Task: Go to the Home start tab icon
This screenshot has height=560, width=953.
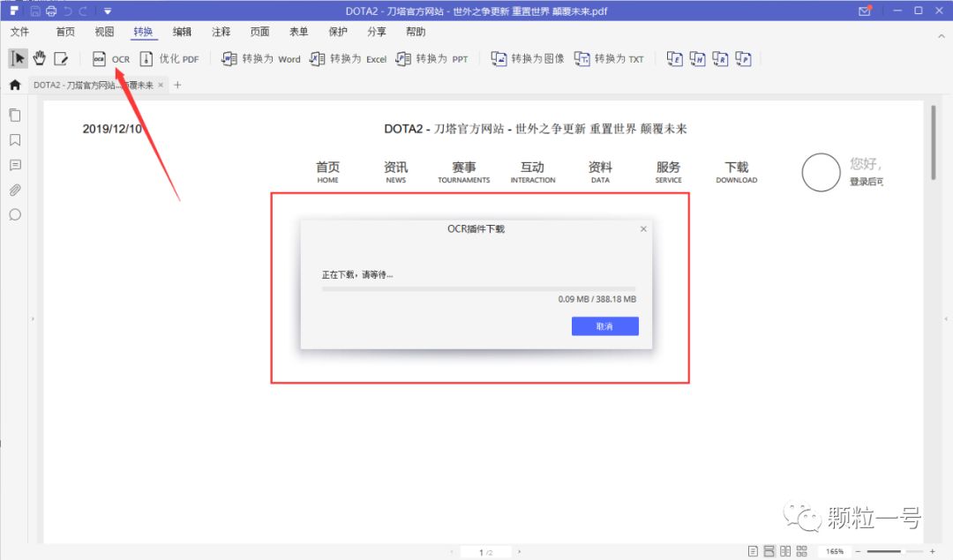Action: 15,85
